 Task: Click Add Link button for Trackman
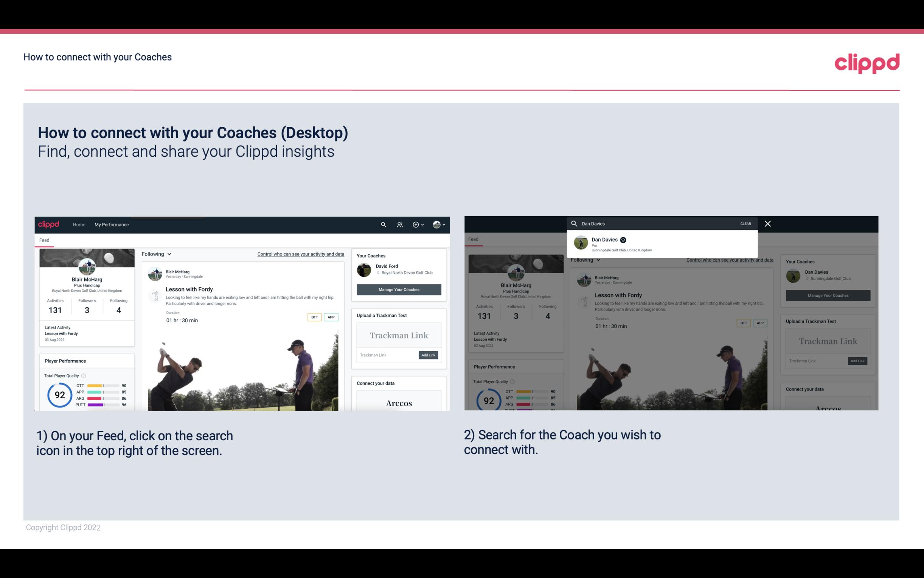click(x=428, y=355)
